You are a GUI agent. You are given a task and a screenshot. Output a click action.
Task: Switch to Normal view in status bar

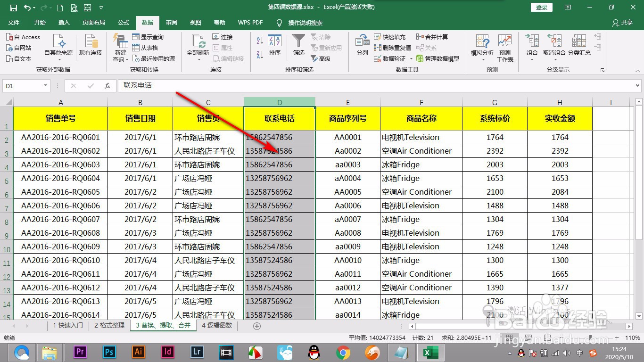[509, 338]
